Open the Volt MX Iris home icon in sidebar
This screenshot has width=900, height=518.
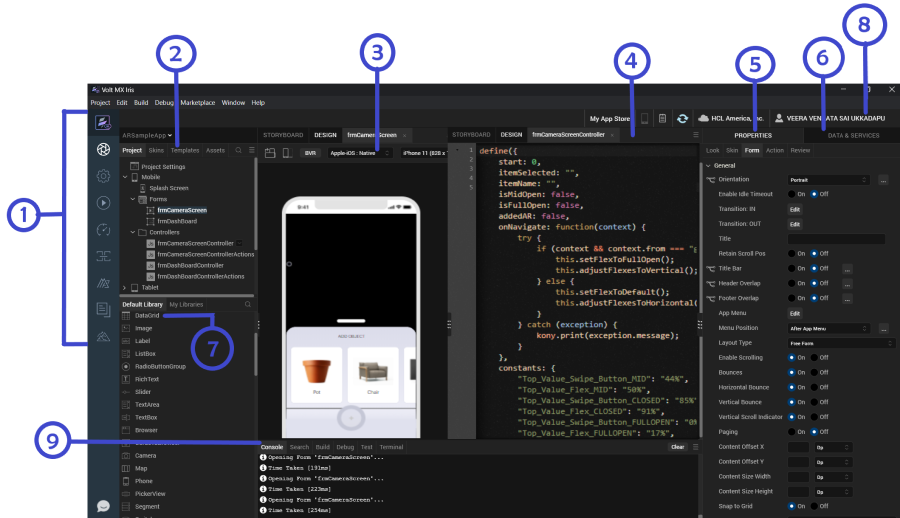pos(103,122)
